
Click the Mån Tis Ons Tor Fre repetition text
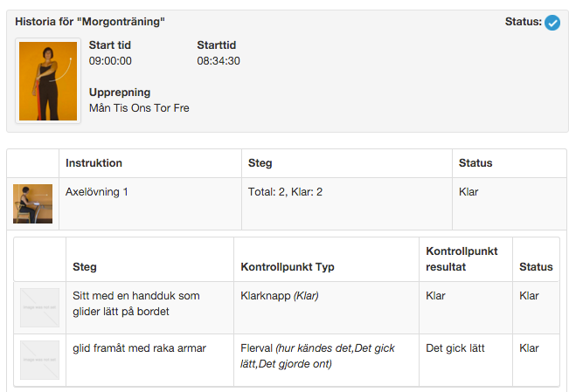pos(139,108)
